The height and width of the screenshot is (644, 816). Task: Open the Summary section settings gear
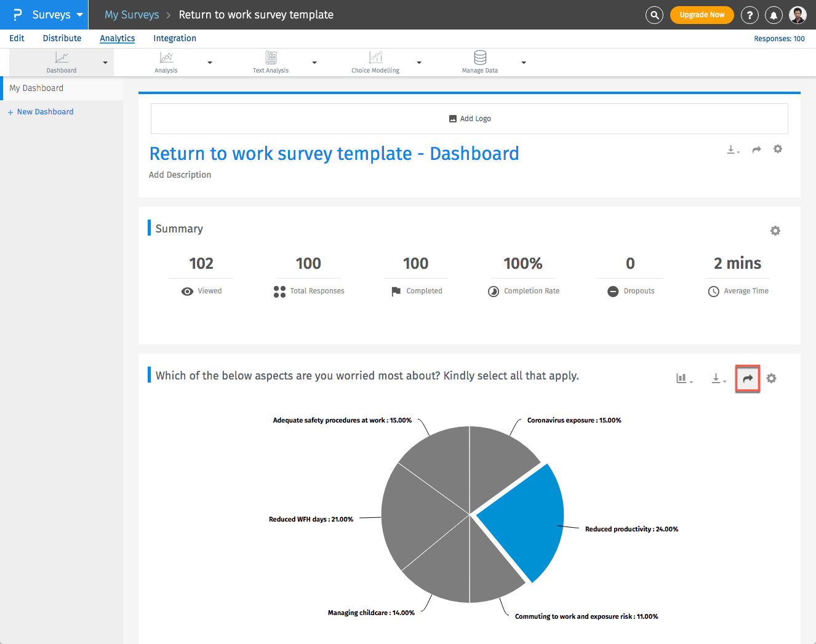click(775, 231)
